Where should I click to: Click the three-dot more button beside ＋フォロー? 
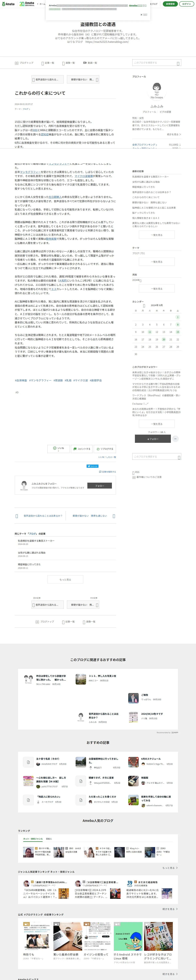175,439
